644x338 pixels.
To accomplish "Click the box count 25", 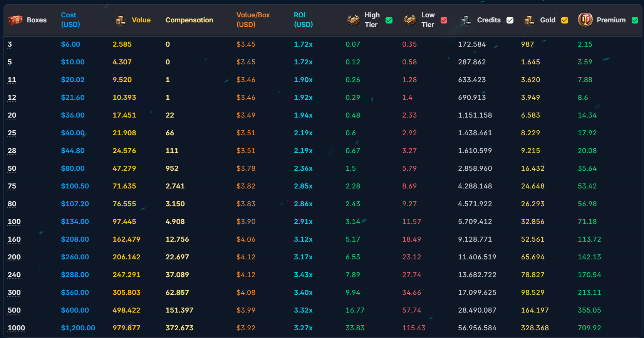I will [12, 133].
